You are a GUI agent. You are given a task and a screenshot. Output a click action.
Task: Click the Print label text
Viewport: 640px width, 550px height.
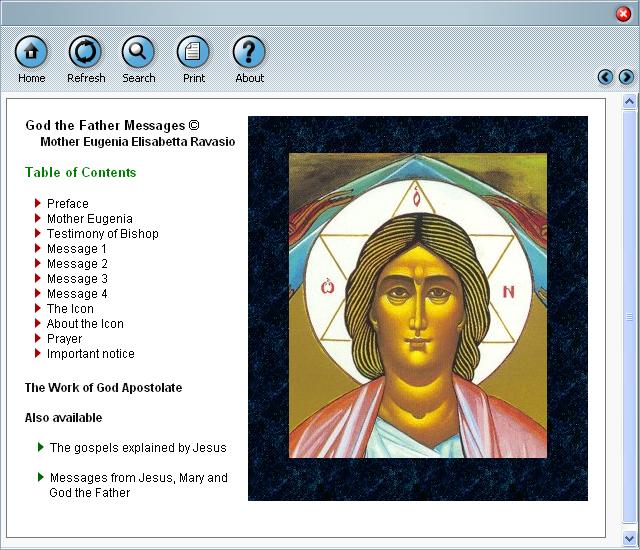coord(194,78)
